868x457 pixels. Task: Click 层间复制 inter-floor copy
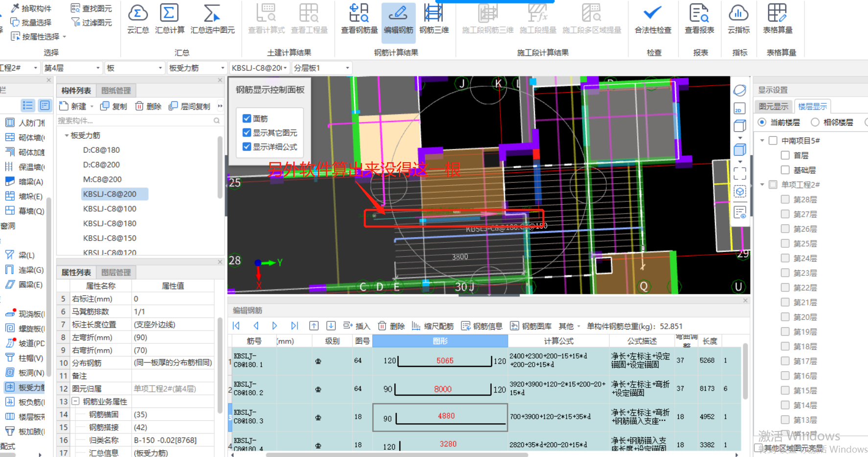(189, 106)
